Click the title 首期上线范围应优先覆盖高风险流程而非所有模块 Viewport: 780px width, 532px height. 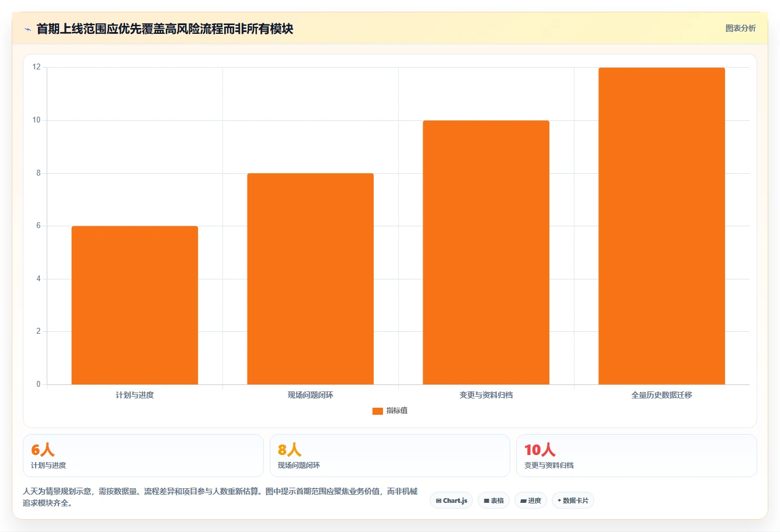165,29
